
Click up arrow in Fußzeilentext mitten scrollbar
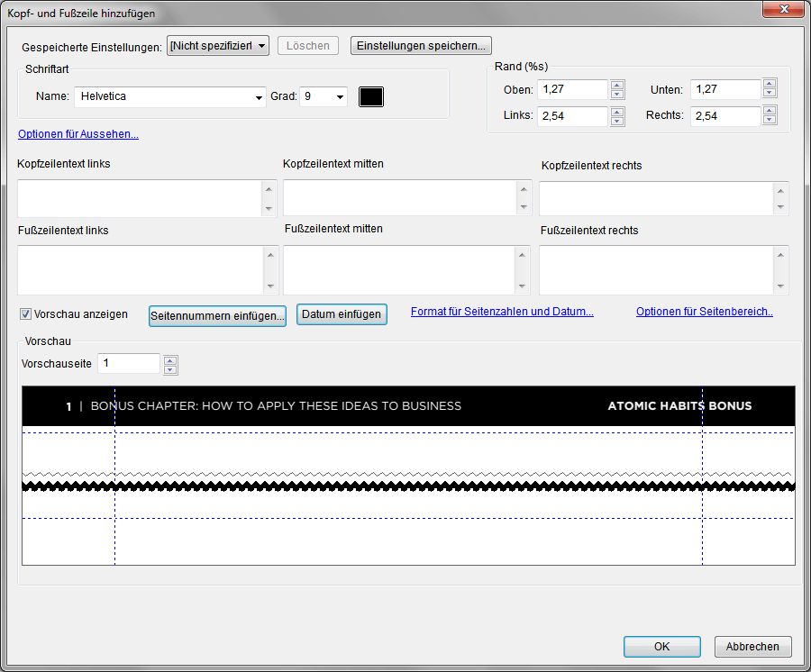coord(523,255)
